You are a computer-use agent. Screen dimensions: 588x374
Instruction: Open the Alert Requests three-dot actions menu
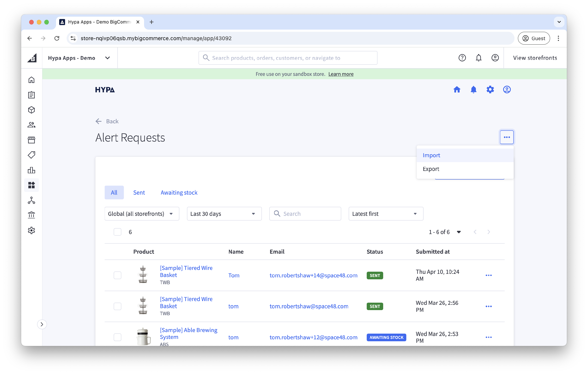coord(507,137)
